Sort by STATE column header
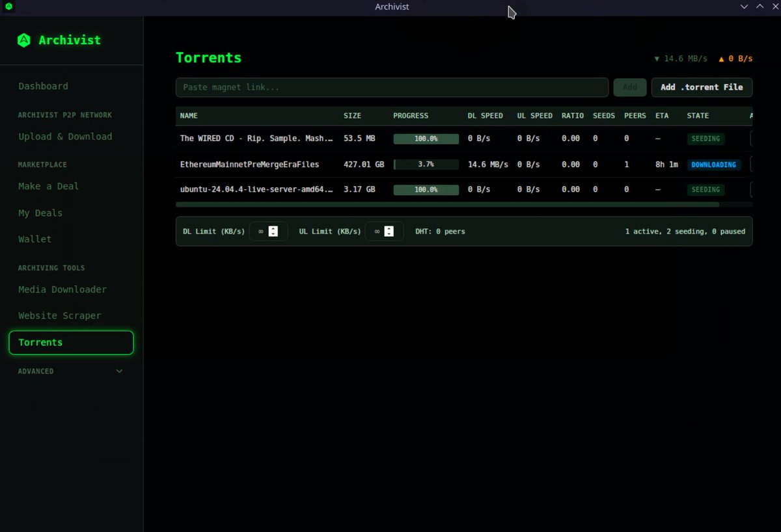This screenshot has height=532, width=781. 698,116
